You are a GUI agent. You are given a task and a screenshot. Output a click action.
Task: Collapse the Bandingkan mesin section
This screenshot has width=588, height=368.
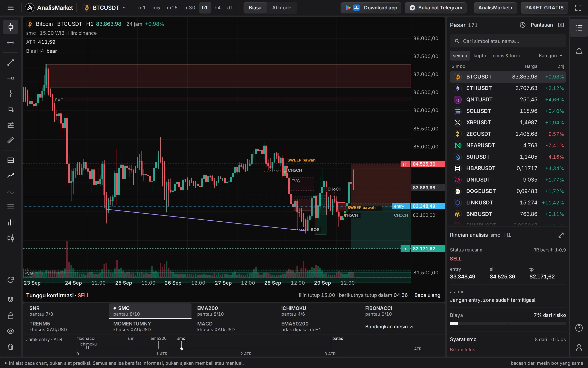tap(389, 327)
